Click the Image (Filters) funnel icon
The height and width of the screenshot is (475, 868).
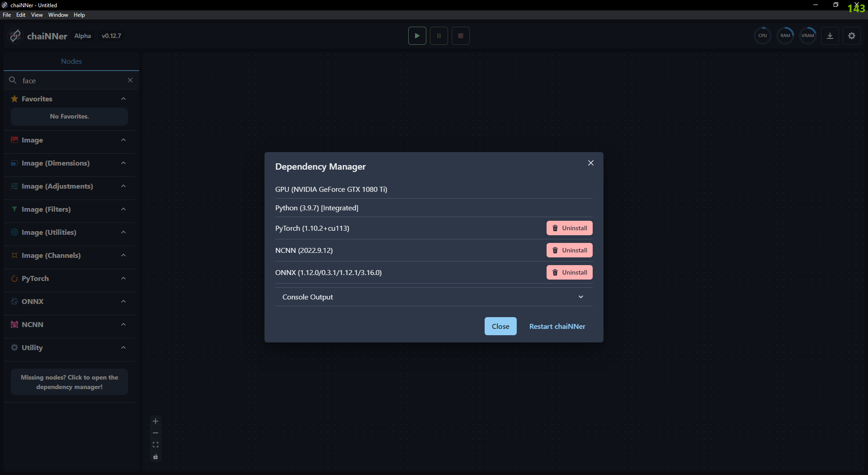14,209
